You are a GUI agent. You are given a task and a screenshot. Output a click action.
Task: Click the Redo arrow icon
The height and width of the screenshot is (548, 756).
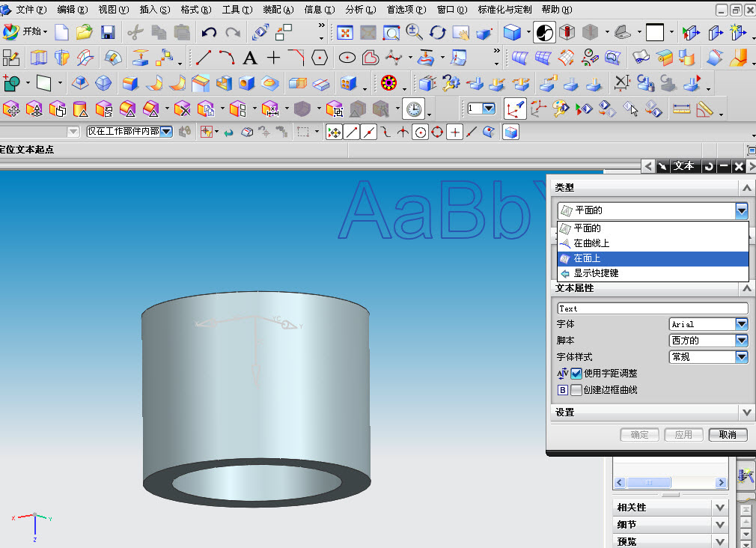click(233, 32)
